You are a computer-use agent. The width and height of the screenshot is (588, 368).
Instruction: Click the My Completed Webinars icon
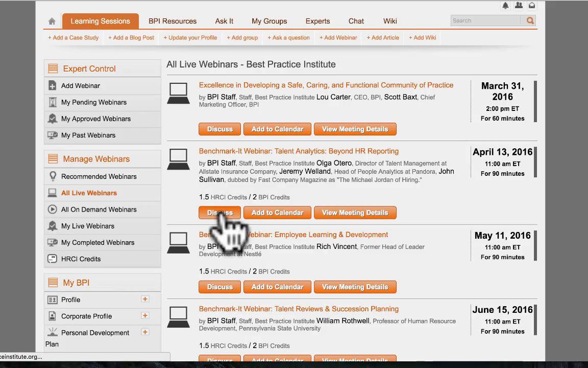click(x=53, y=242)
